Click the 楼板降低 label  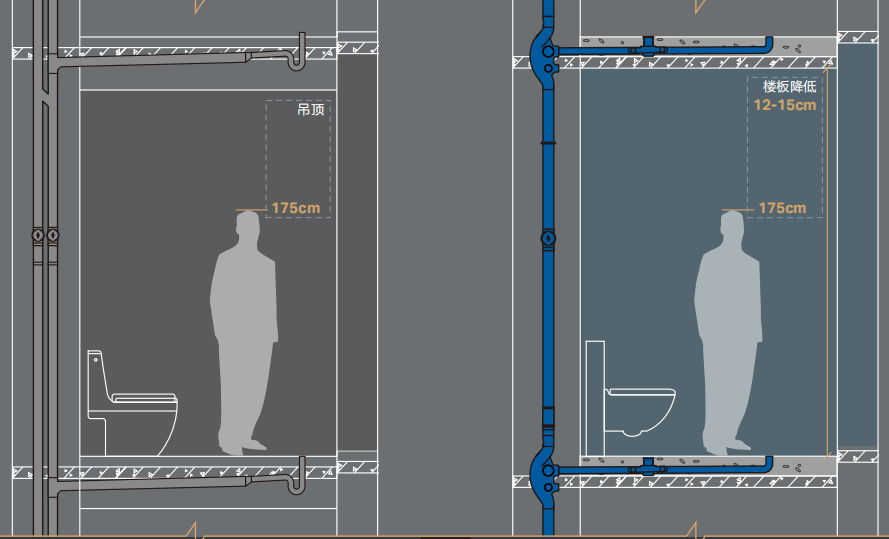[789, 87]
